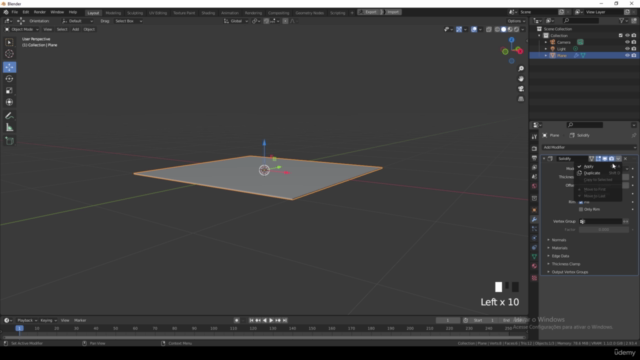Screen dimensions: 640x360
Task: Activate the Move tool
Action: [x=9, y=67]
